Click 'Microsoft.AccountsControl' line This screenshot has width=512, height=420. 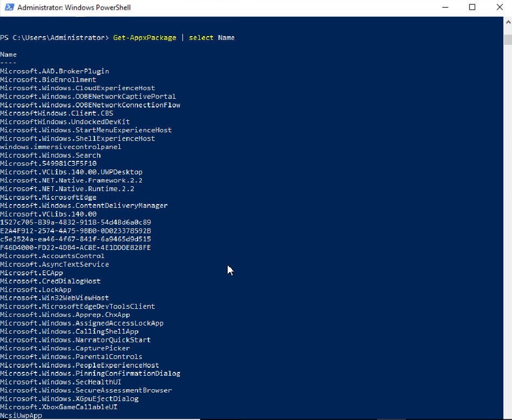coord(52,256)
